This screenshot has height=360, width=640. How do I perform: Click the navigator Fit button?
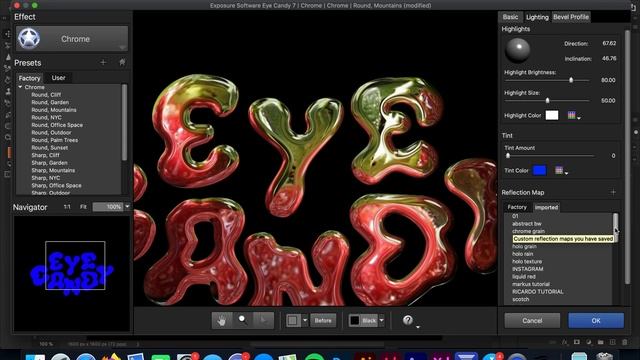(x=83, y=207)
